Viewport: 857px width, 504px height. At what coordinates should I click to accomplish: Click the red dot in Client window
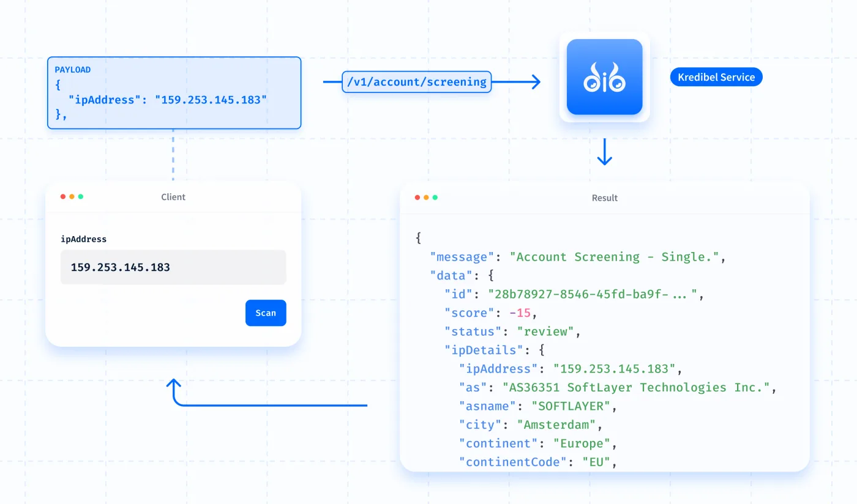pyautogui.click(x=63, y=196)
